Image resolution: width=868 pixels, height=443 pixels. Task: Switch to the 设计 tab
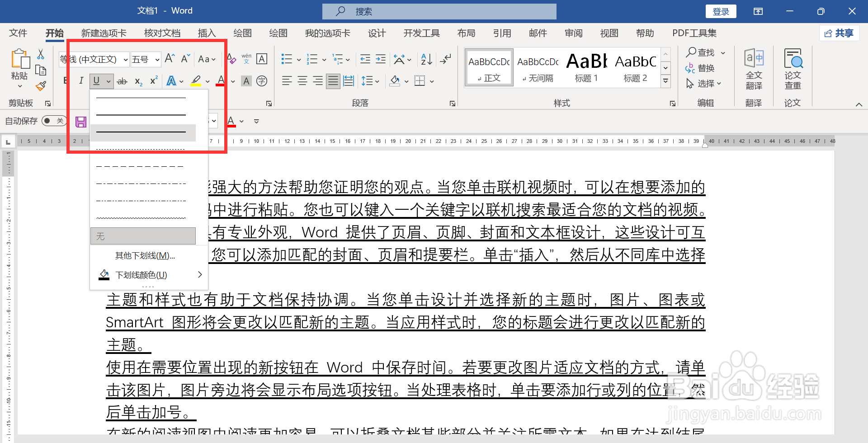click(x=377, y=33)
